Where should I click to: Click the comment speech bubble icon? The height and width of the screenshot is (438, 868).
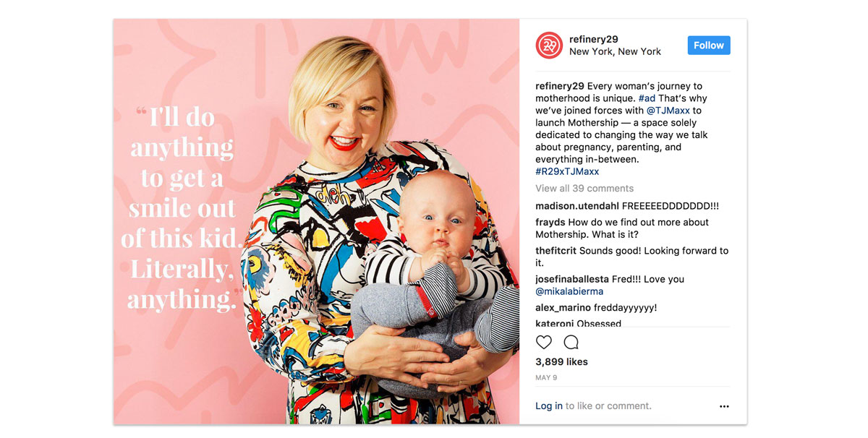(571, 343)
